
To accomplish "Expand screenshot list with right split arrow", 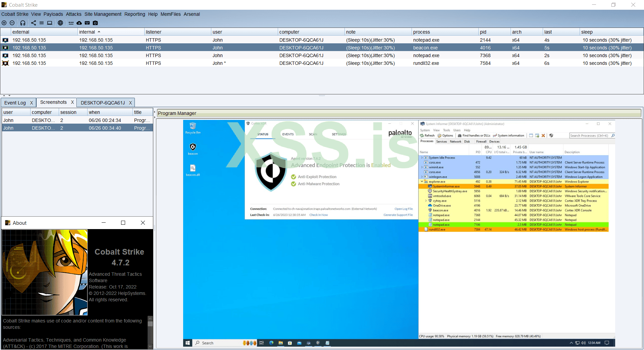I will [x=155, y=117].
